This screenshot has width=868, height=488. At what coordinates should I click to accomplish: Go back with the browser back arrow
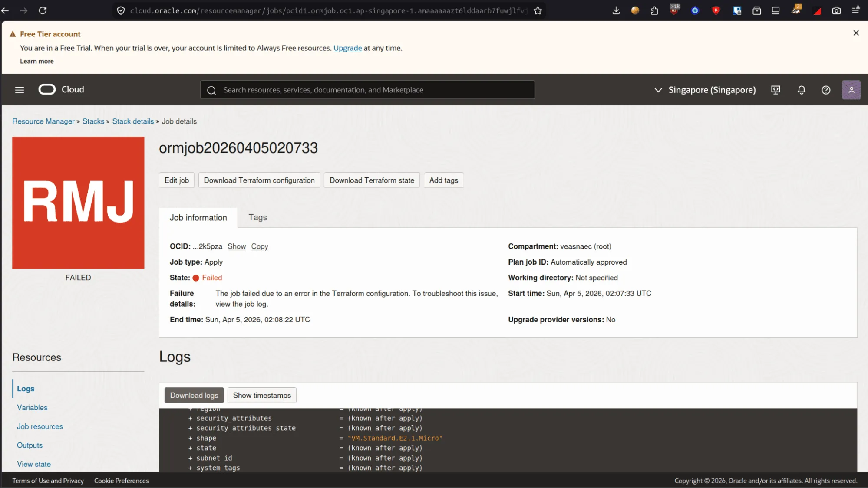(5, 10)
